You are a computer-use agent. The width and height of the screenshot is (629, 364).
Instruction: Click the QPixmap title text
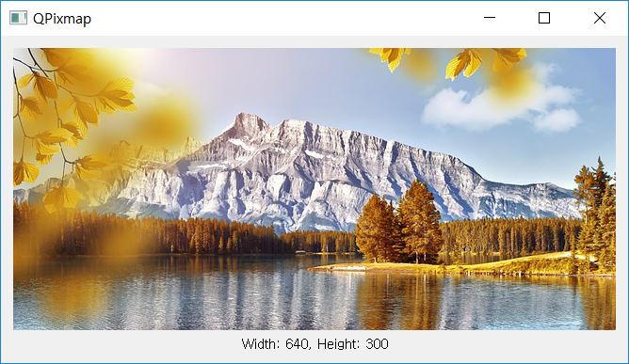62,19
